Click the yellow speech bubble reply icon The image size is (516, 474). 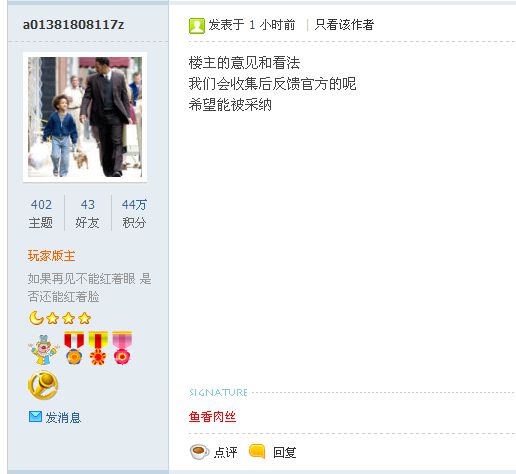pyautogui.click(x=257, y=451)
